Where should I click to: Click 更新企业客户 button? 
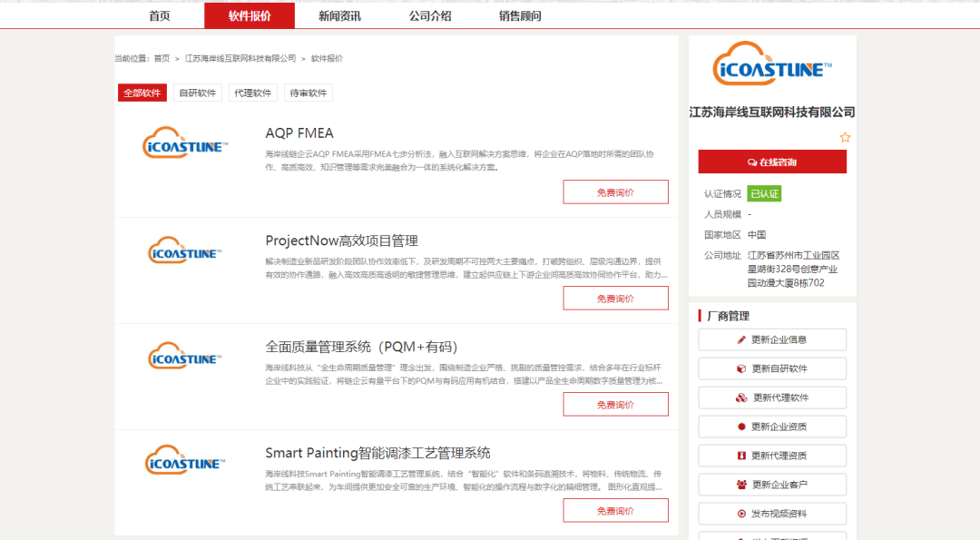[x=772, y=485]
